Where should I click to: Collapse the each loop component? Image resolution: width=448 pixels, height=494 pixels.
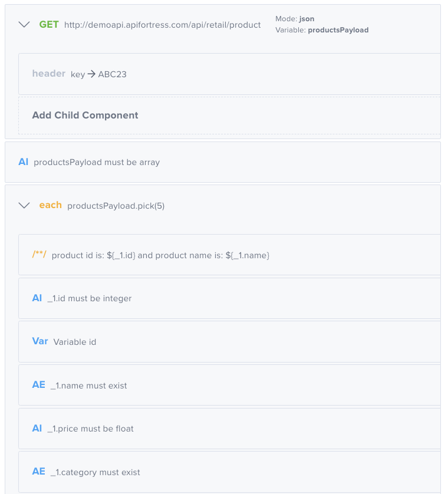(24, 205)
